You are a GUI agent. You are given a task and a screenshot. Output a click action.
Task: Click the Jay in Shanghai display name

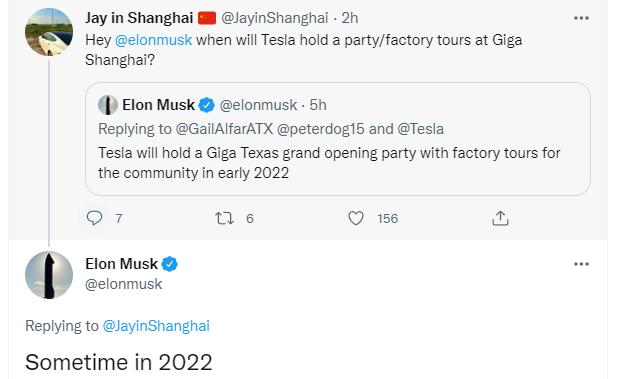(x=139, y=18)
